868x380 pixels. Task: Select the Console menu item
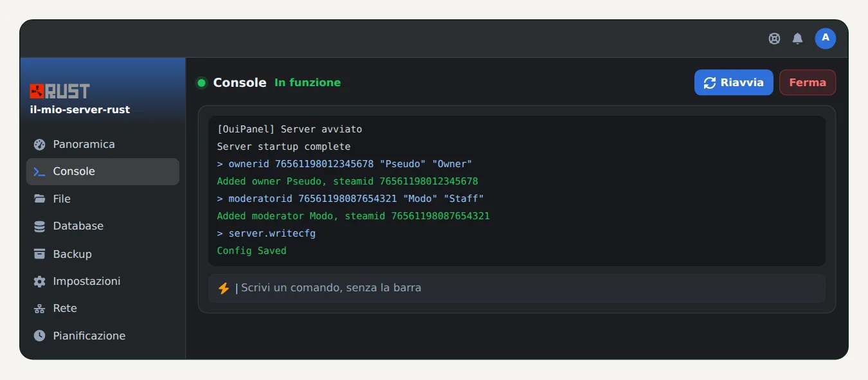(103, 172)
